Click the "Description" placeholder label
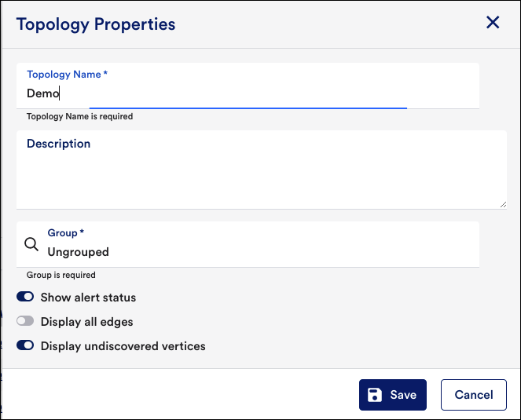This screenshot has height=420, width=521. [x=58, y=144]
